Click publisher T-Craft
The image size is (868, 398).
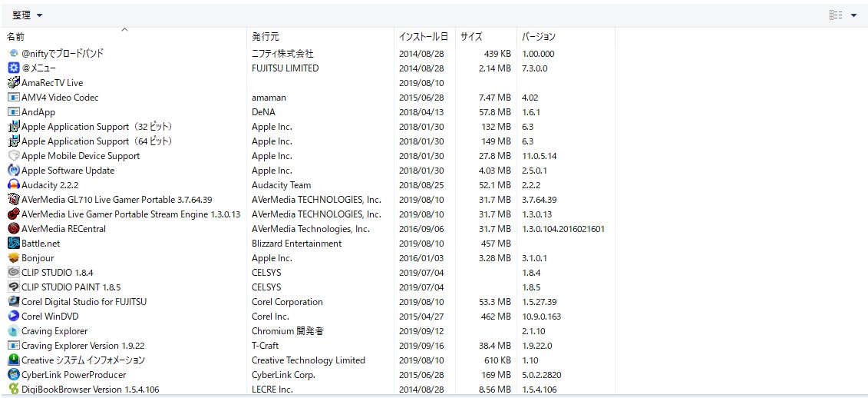point(266,345)
